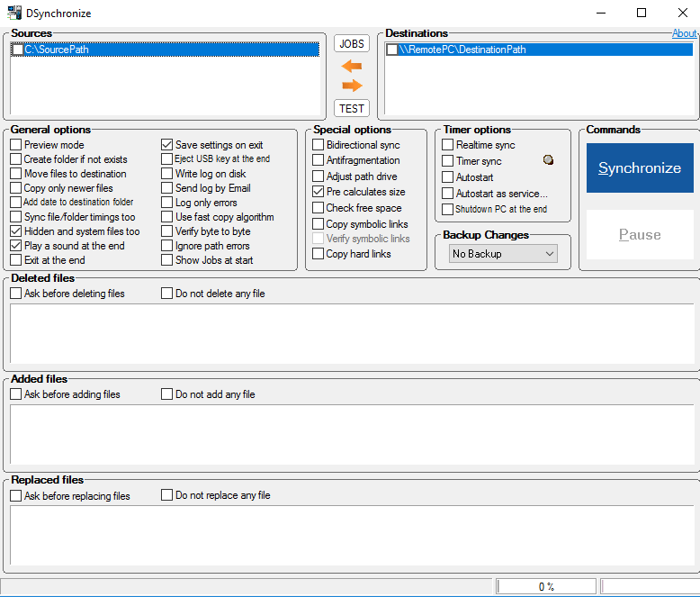Toggle Verify byte to byte
The width and height of the screenshot is (700, 597).
click(166, 231)
